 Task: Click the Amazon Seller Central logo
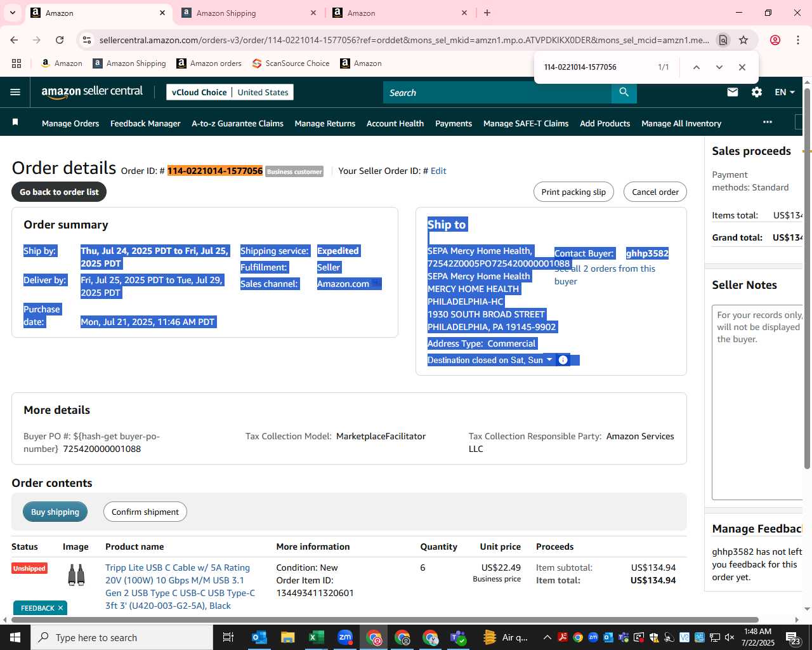pos(92,92)
